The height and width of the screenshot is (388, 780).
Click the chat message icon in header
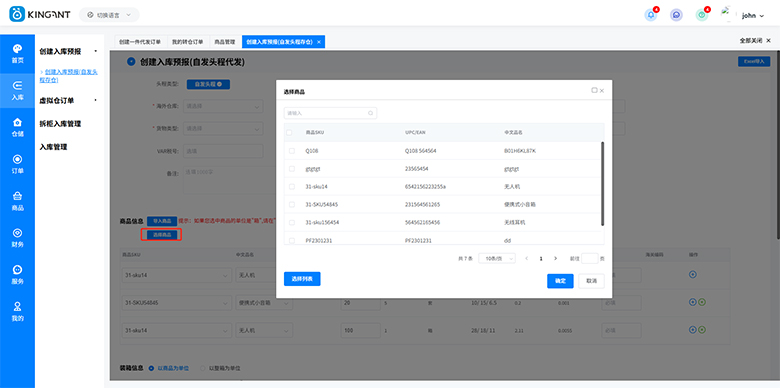[x=676, y=15]
